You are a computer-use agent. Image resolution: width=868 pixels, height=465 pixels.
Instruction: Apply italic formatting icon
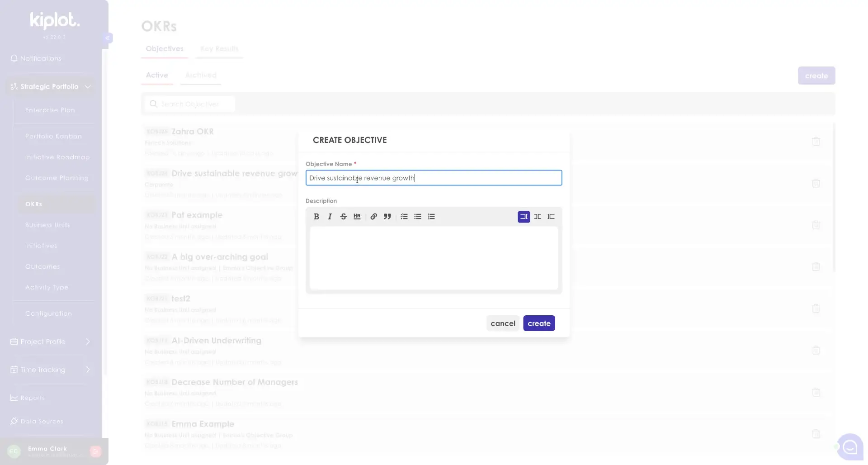330,216
